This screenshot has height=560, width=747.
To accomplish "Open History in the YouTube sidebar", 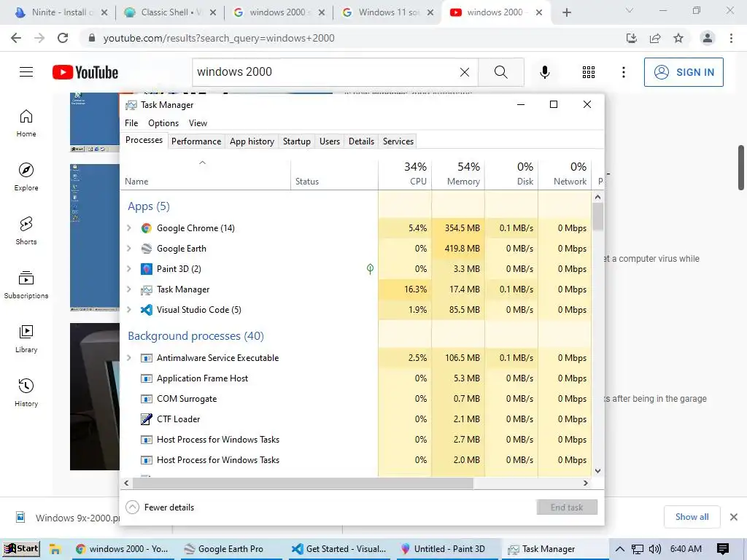I will click(26, 392).
